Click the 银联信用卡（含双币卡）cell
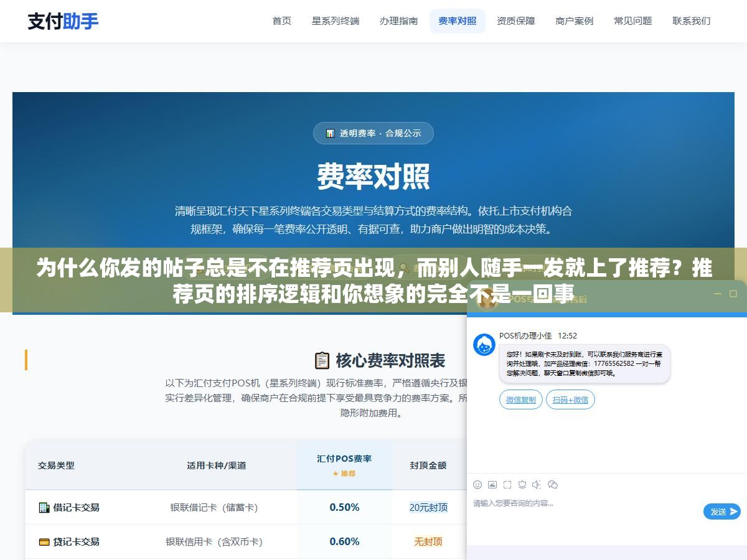This screenshot has width=747, height=560. (x=214, y=541)
